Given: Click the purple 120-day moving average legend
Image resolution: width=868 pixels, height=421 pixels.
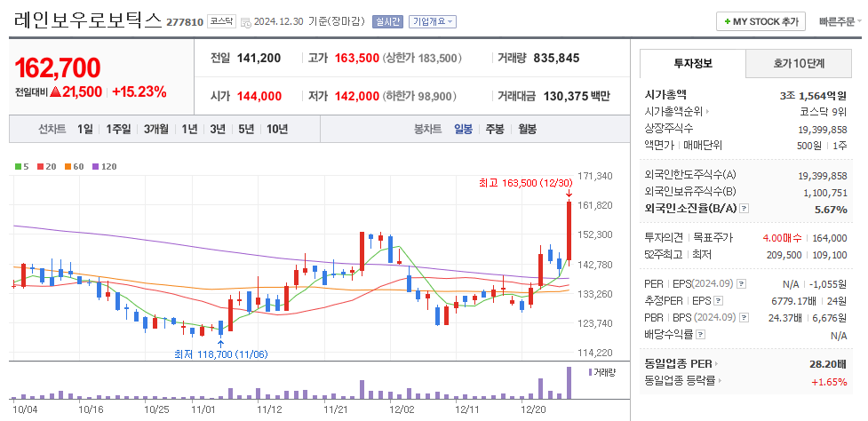Looking at the screenshot, I should (104, 166).
